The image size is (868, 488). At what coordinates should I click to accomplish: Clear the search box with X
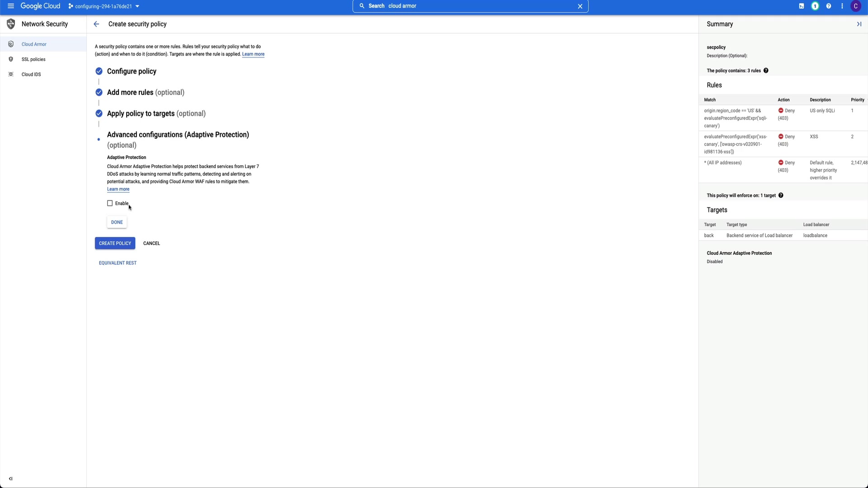coord(580,6)
